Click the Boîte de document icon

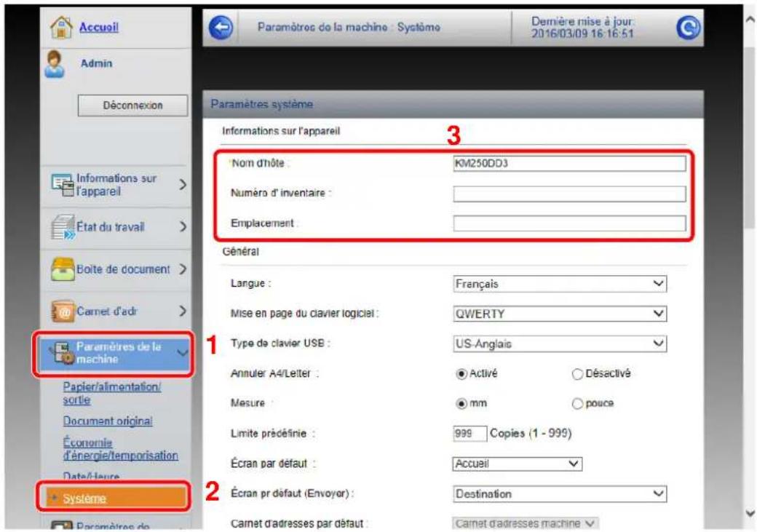click(63, 269)
